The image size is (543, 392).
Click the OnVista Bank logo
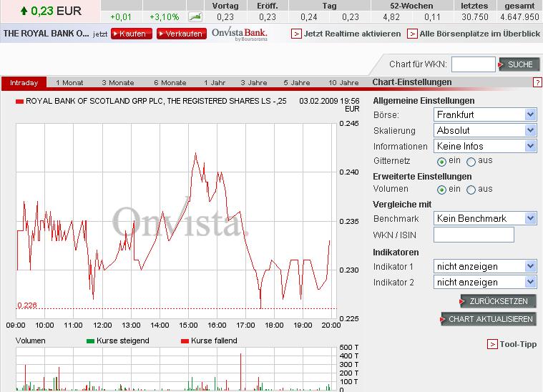239,34
